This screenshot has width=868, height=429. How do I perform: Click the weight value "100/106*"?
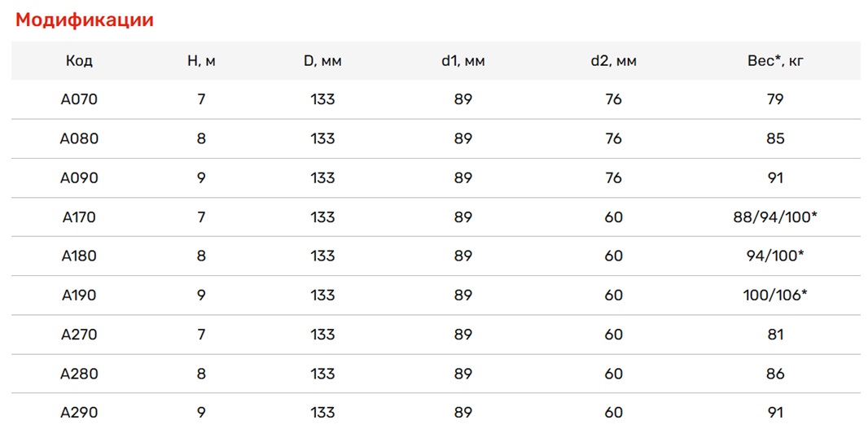coord(775,295)
